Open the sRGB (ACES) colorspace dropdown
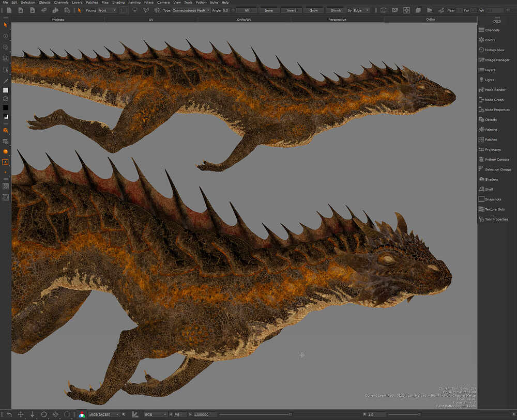 [104, 415]
